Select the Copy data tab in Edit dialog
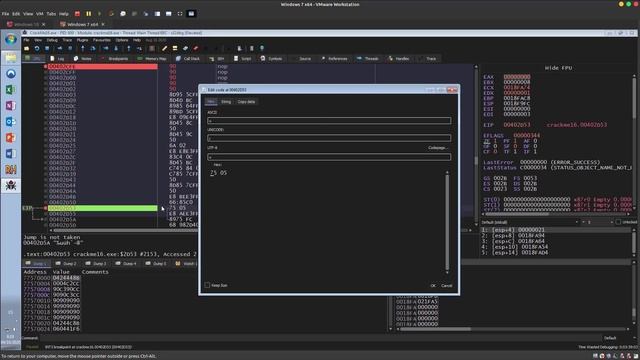640x360 pixels. click(x=246, y=102)
